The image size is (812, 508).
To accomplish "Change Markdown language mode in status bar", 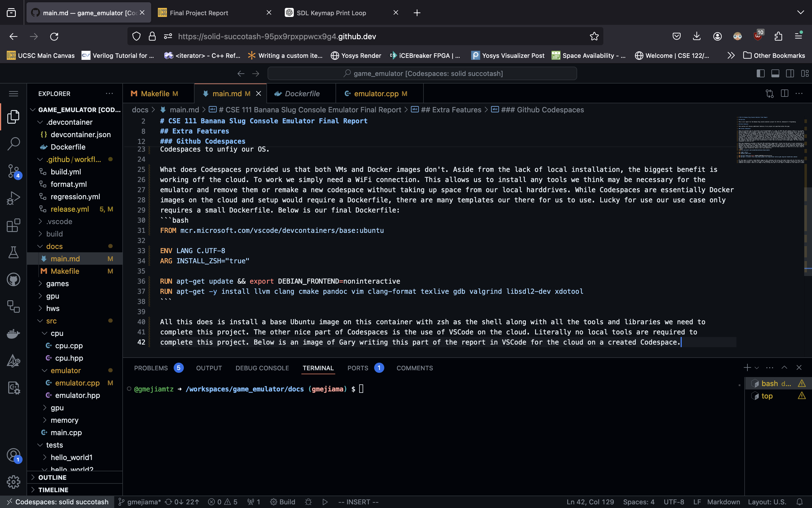I will (x=723, y=502).
